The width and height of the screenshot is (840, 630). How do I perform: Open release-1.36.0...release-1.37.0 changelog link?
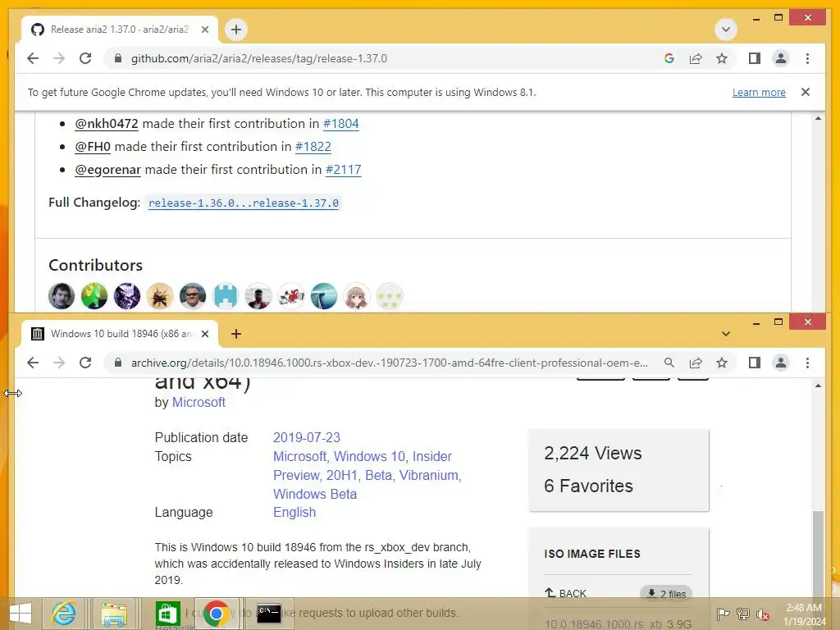click(244, 203)
